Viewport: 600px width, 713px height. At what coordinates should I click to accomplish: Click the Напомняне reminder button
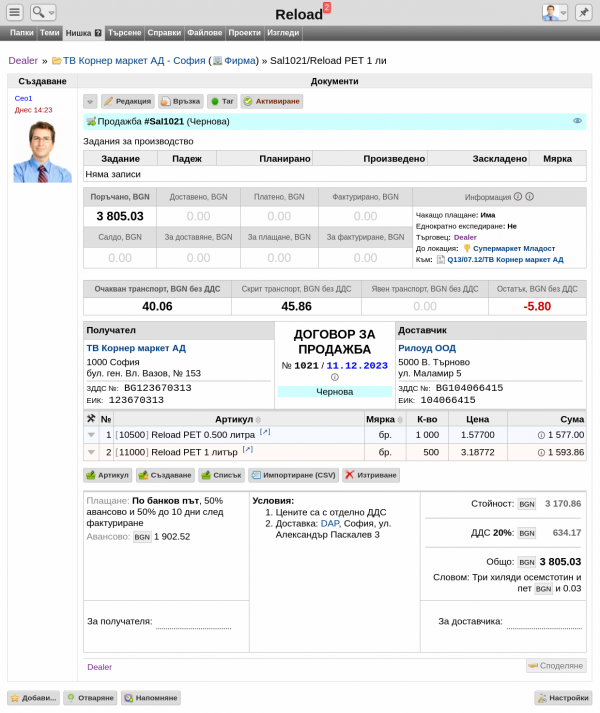point(151,698)
